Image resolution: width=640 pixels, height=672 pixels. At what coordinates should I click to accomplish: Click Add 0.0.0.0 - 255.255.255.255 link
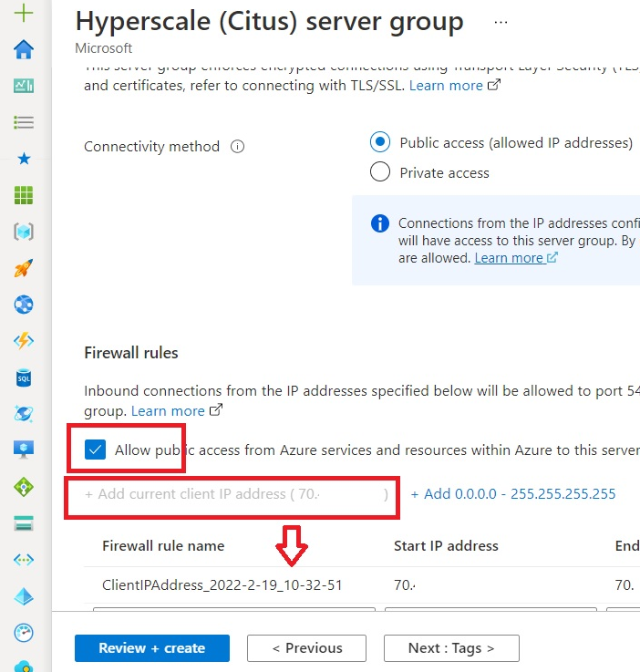click(x=512, y=493)
